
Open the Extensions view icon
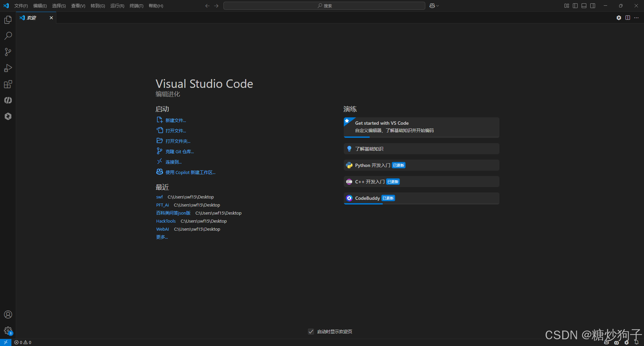[x=8, y=84]
